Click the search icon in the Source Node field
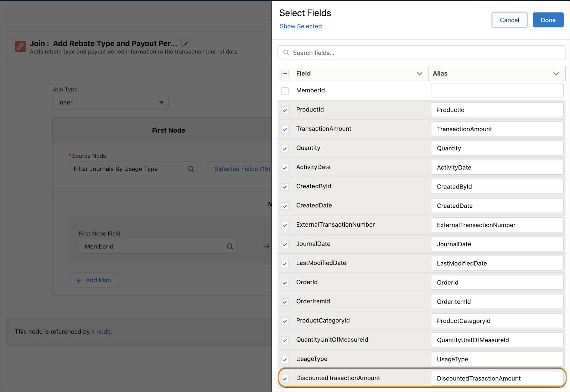 [x=191, y=169]
